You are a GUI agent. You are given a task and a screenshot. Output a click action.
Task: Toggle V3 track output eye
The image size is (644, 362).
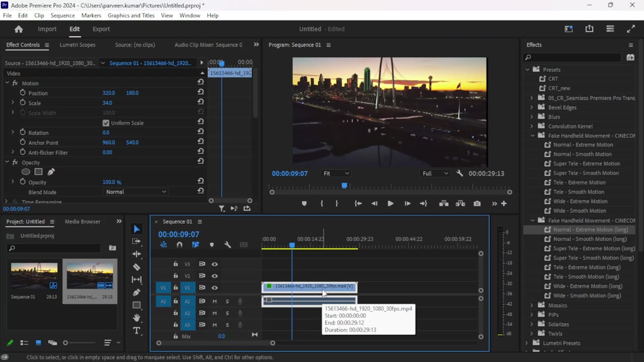click(214, 264)
